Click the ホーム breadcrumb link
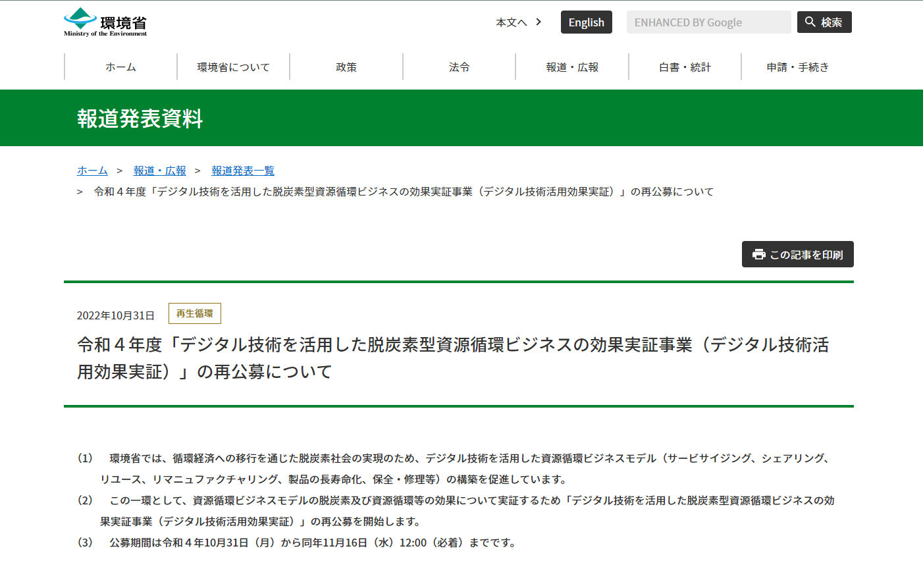The image size is (923, 588). click(x=92, y=171)
